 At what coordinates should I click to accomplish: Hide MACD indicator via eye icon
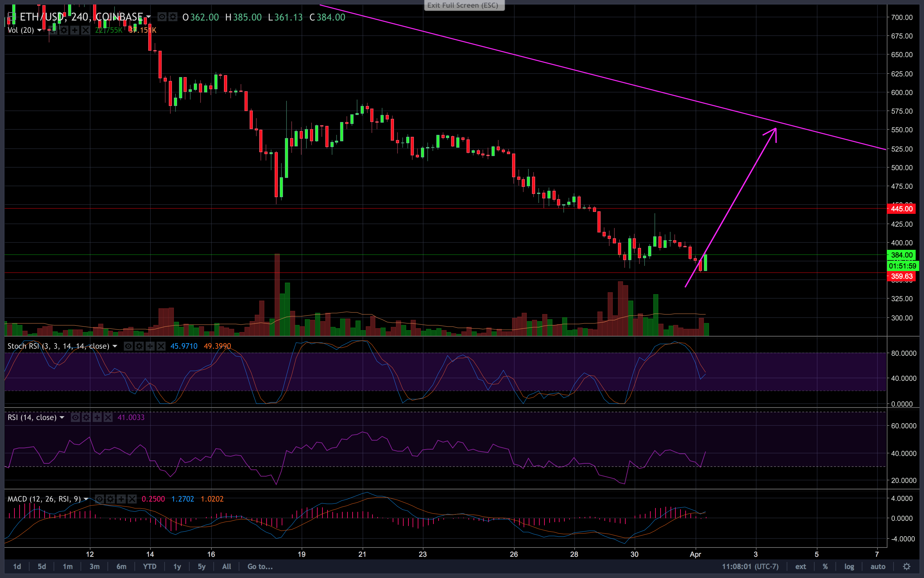tap(99, 499)
